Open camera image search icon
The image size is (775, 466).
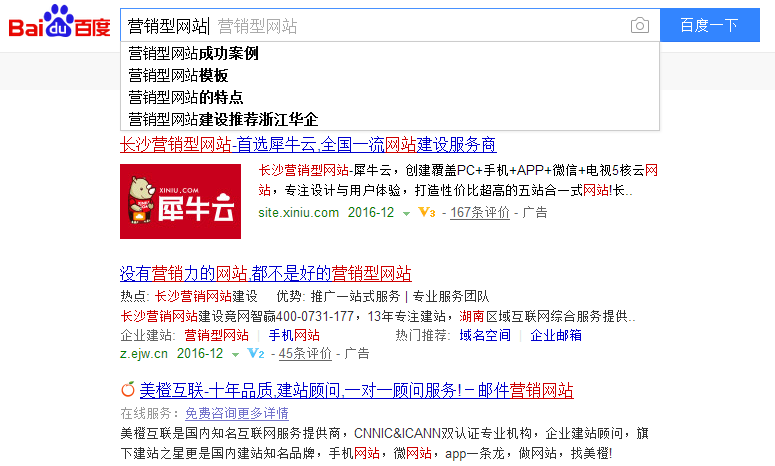pyautogui.click(x=640, y=26)
